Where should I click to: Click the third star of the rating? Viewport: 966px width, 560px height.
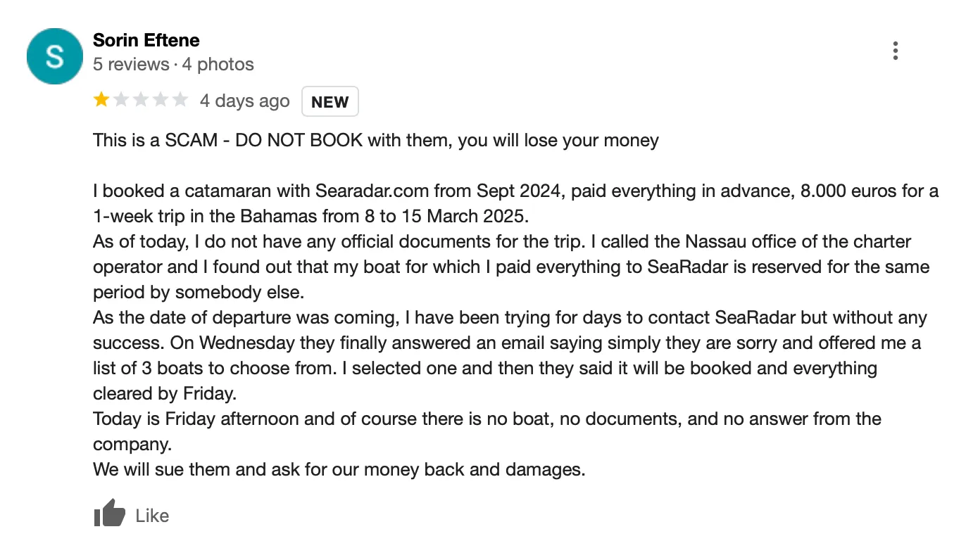[140, 100]
